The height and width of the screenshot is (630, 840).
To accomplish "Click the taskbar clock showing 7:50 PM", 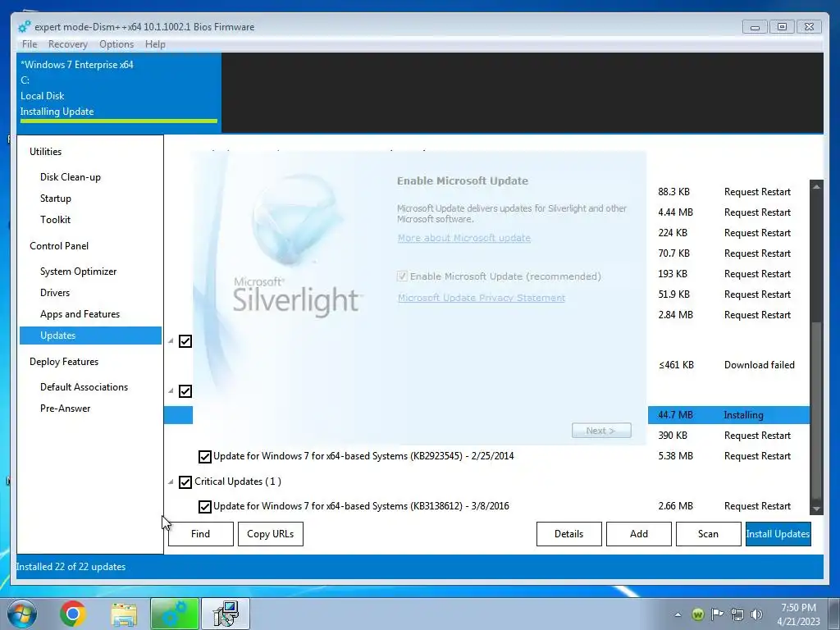I will pos(798,614).
